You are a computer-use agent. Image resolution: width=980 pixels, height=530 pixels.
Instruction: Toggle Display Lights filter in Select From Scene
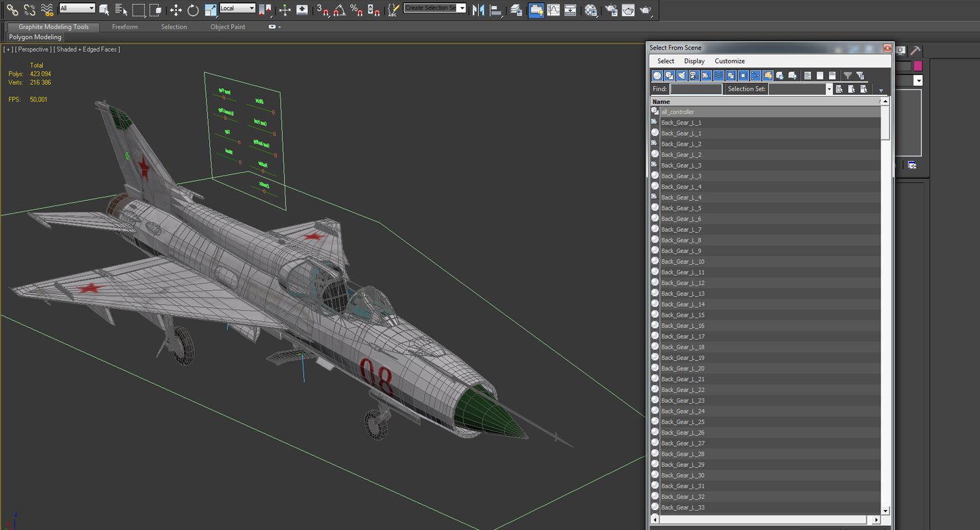pos(681,76)
